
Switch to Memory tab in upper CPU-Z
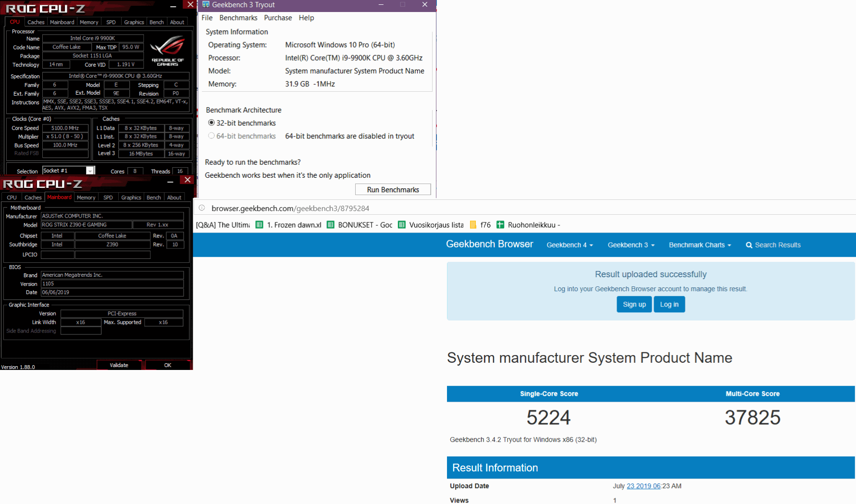[89, 22]
